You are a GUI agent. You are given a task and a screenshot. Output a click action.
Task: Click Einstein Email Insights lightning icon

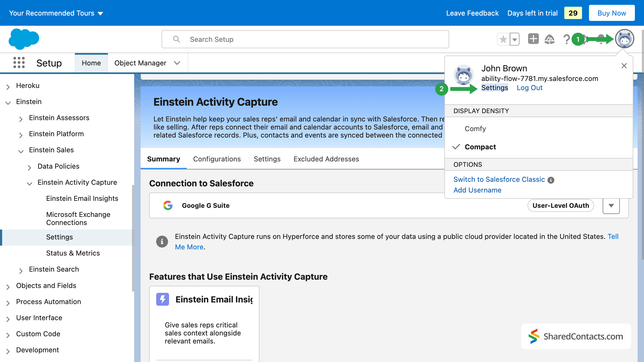[x=162, y=299]
